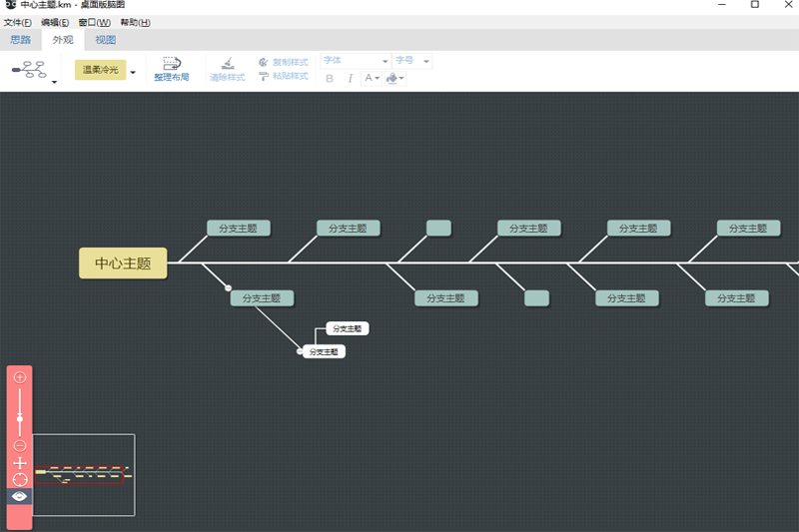Open the 字体 font family dropdown
The image size is (799, 532).
[355, 61]
